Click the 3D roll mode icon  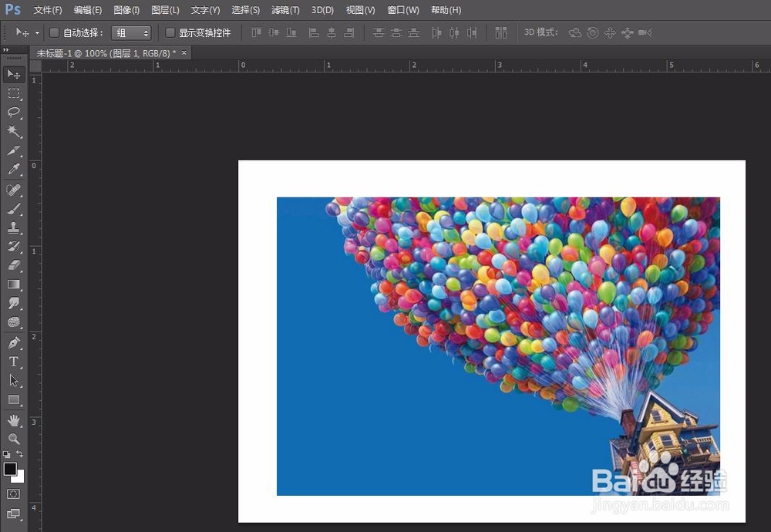[x=593, y=33]
